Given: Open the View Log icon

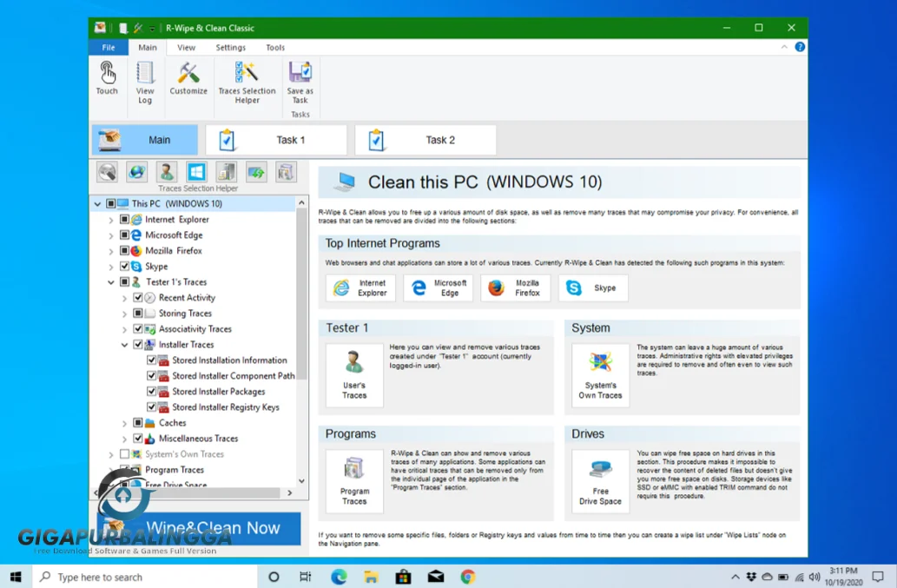Looking at the screenshot, I should click(145, 73).
